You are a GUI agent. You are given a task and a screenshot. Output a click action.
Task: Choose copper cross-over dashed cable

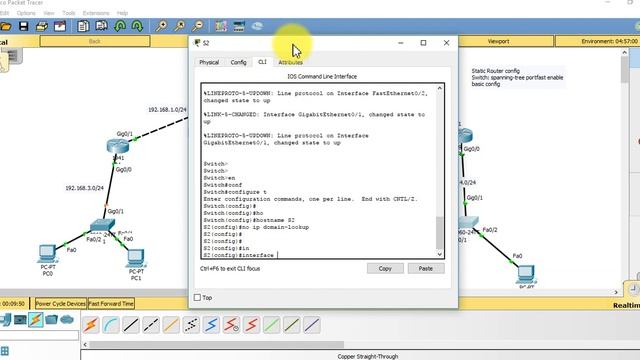point(151,325)
